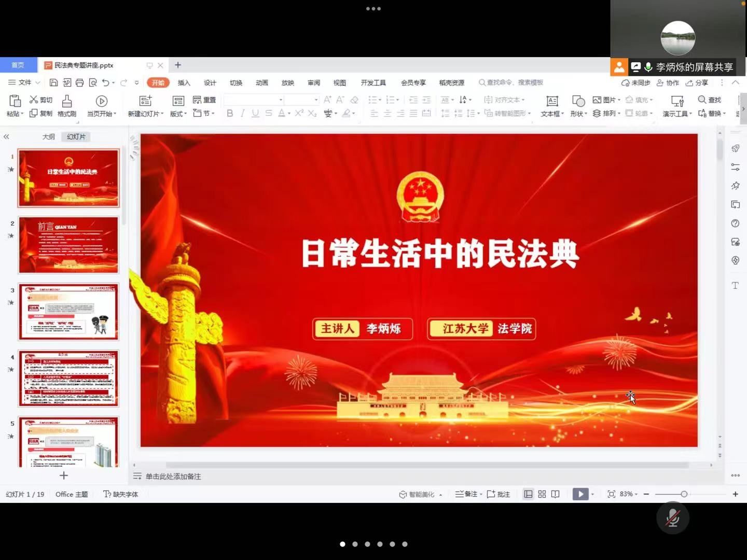
Task: Click the play from current slide icon
Action: click(102, 101)
